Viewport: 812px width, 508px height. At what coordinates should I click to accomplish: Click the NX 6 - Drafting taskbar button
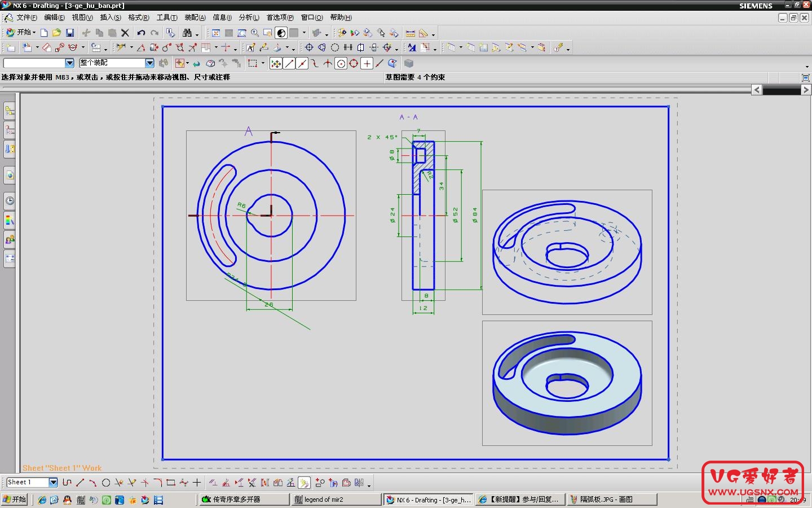point(428,500)
